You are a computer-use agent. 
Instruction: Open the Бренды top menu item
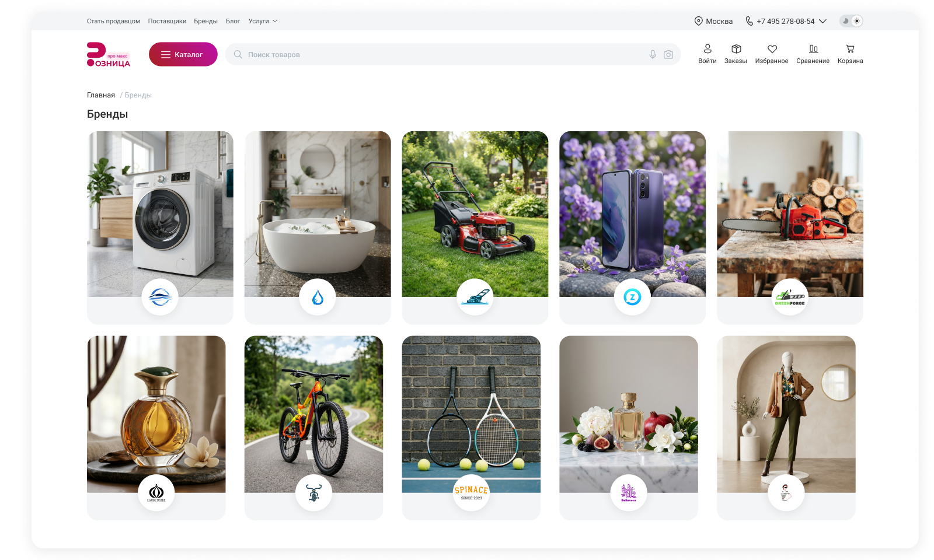(205, 21)
